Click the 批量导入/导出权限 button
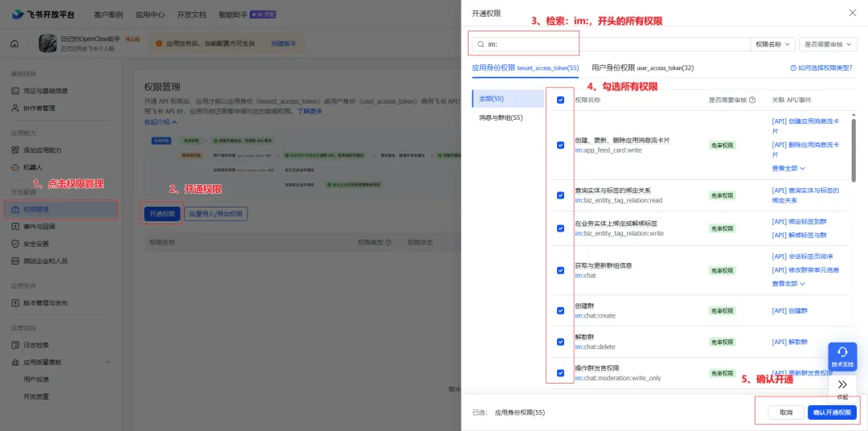 point(216,214)
